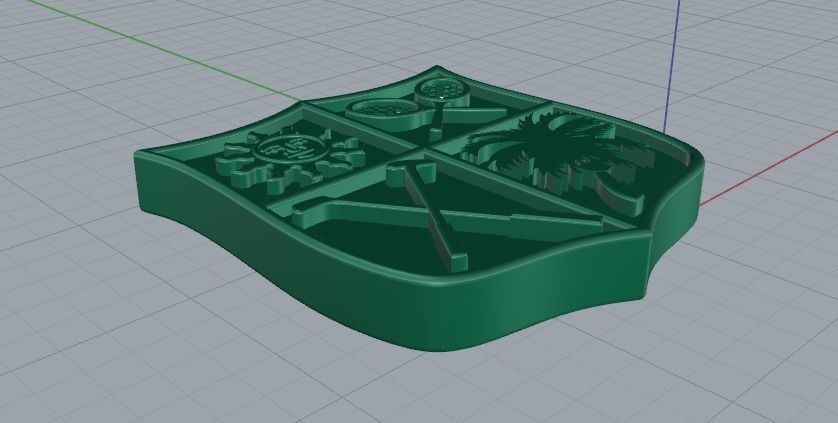Click the blue Z-axis line
The width and height of the screenshot is (838, 423).
(x=672, y=67)
